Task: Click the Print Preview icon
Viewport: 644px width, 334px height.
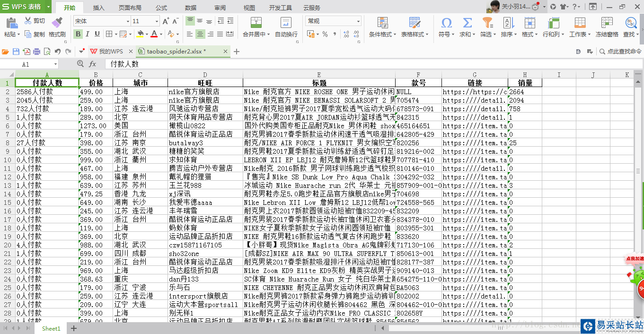Action: [x=47, y=52]
